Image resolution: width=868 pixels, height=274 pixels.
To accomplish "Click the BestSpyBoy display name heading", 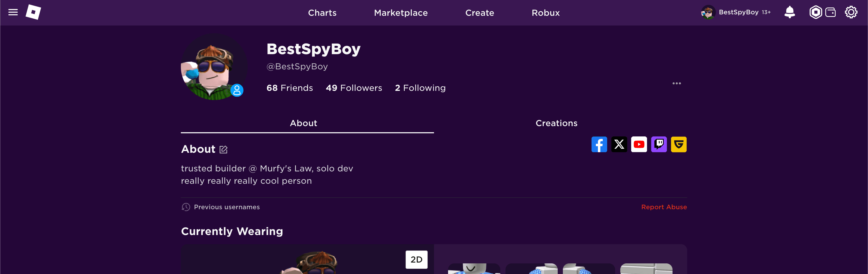I will [x=313, y=49].
